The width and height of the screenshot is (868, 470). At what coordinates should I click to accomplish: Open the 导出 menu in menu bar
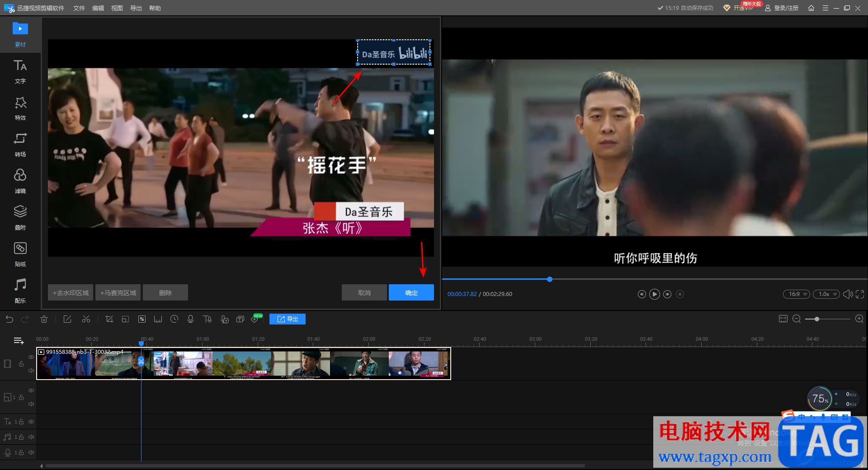point(136,8)
